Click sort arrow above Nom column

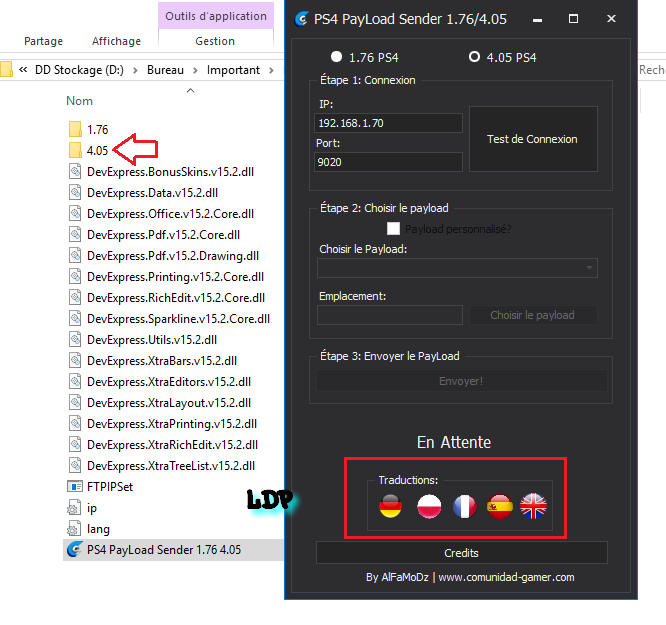tap(191, 90)
